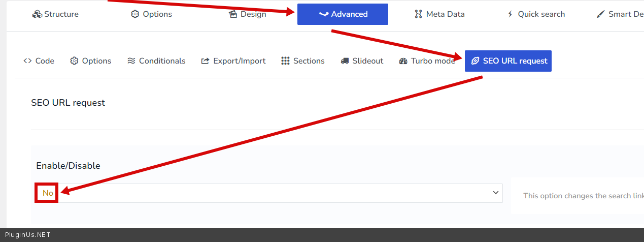Click the Quick search lightning icon
The height and width of the screenshot is (242, 644).
(511, 14)
